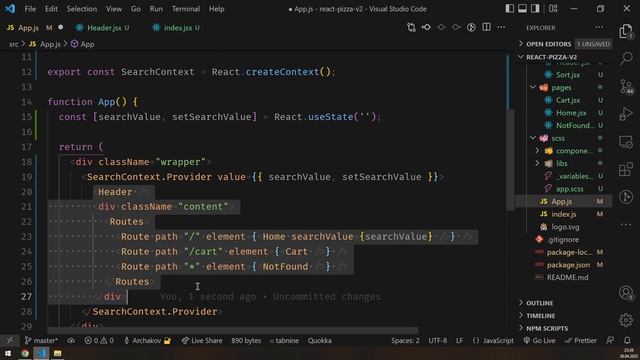The image size is (640, 360).
Task: Open File Explorer from taskbar
Action: (58, 353)
